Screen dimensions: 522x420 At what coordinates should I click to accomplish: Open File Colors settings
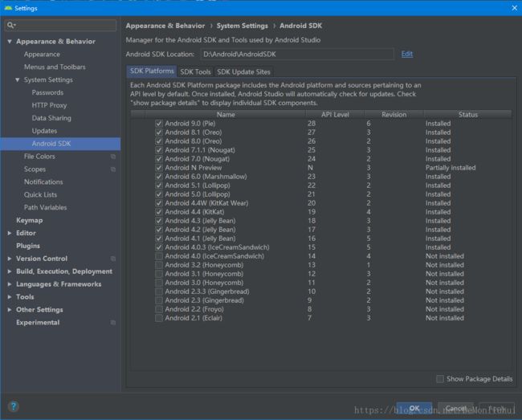click(39, 157)
